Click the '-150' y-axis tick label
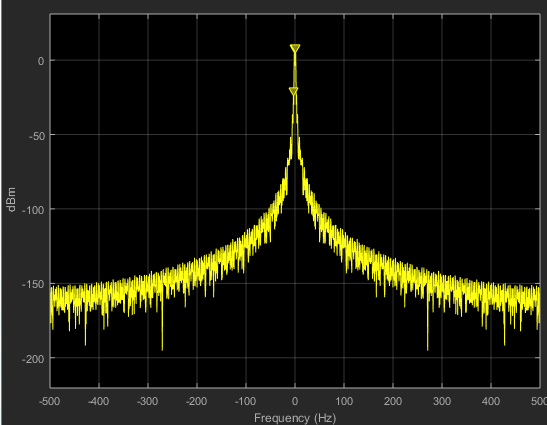The height and width of the screenshot is (425, 547). (x=33, y=284)
